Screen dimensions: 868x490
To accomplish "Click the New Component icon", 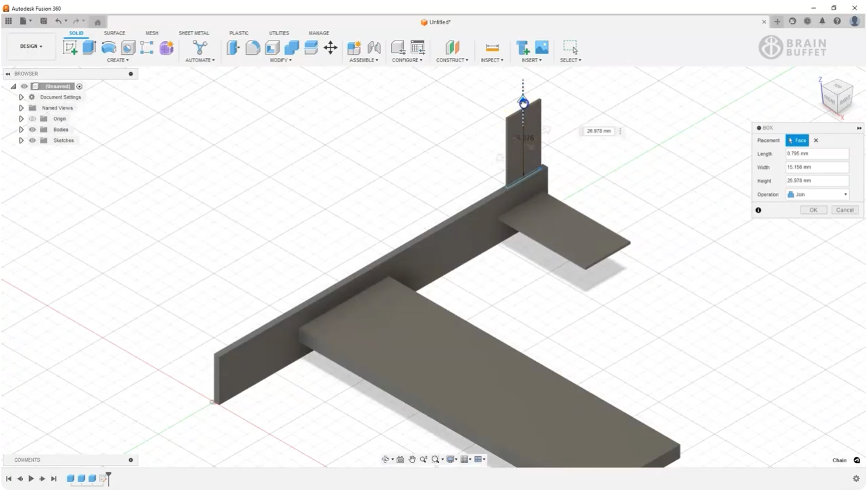I will pyautogui.click(x=354, y=47).
